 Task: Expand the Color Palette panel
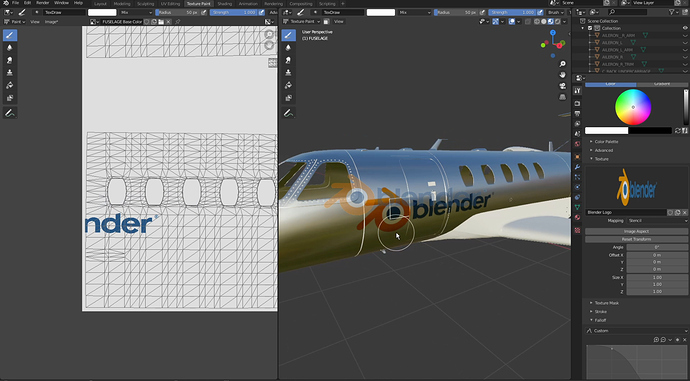[606, 142]
